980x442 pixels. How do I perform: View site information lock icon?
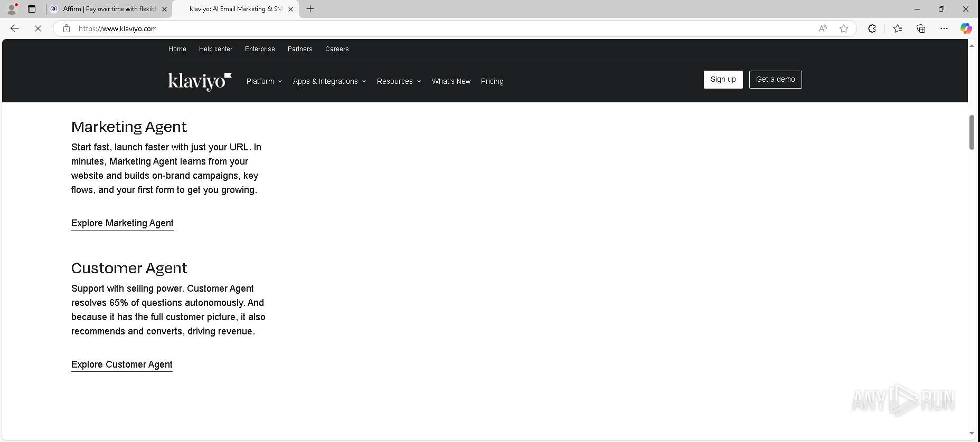click(x=67, y=28)
